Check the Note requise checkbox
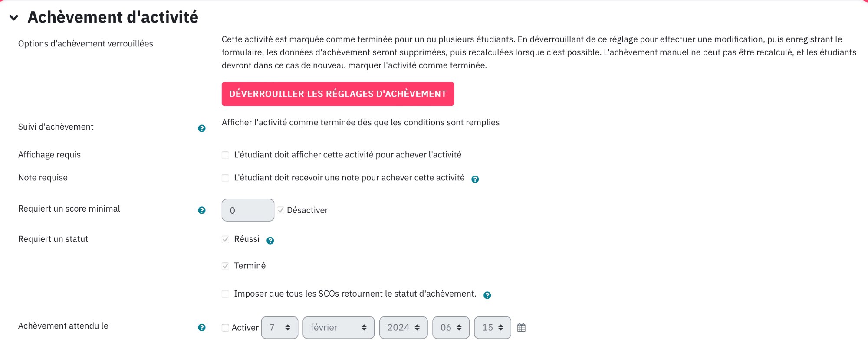868x349 pixels. pos(225,178)
